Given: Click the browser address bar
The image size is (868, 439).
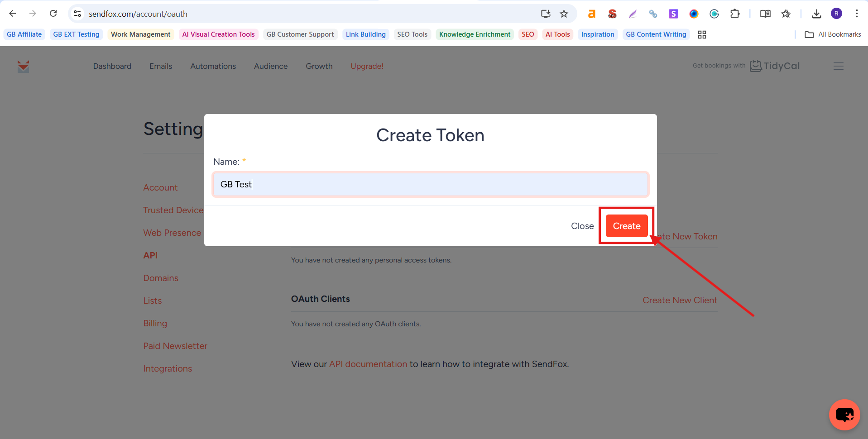Looking at the screenshot, I should pos(308,14).
